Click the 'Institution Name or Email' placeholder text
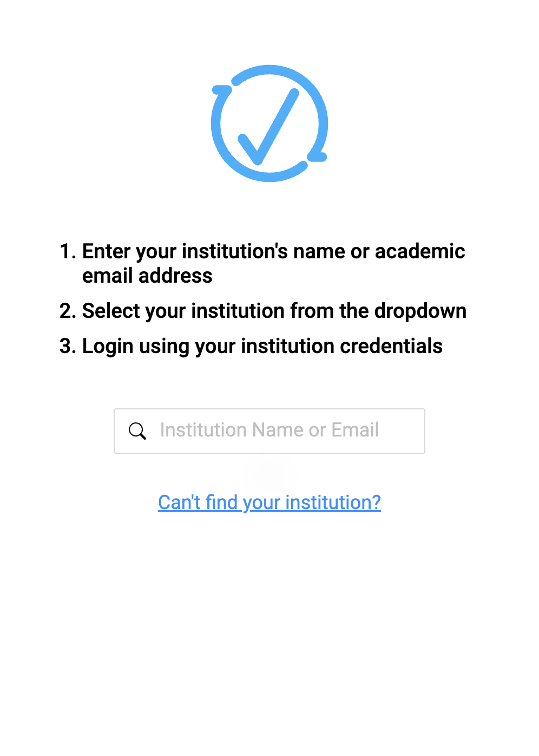 pos(269,430)
